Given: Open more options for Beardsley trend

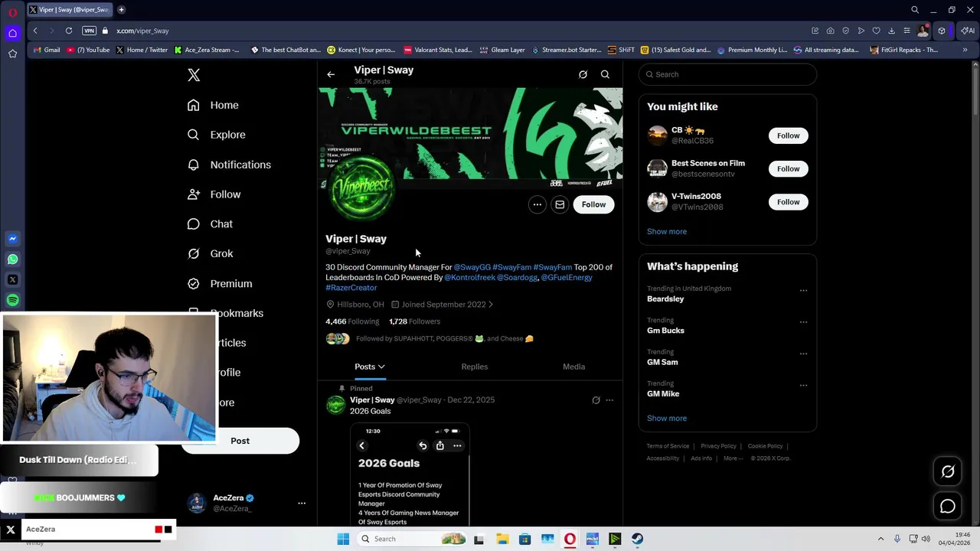Looking at the screenshot, I should (x=803, y=291).
